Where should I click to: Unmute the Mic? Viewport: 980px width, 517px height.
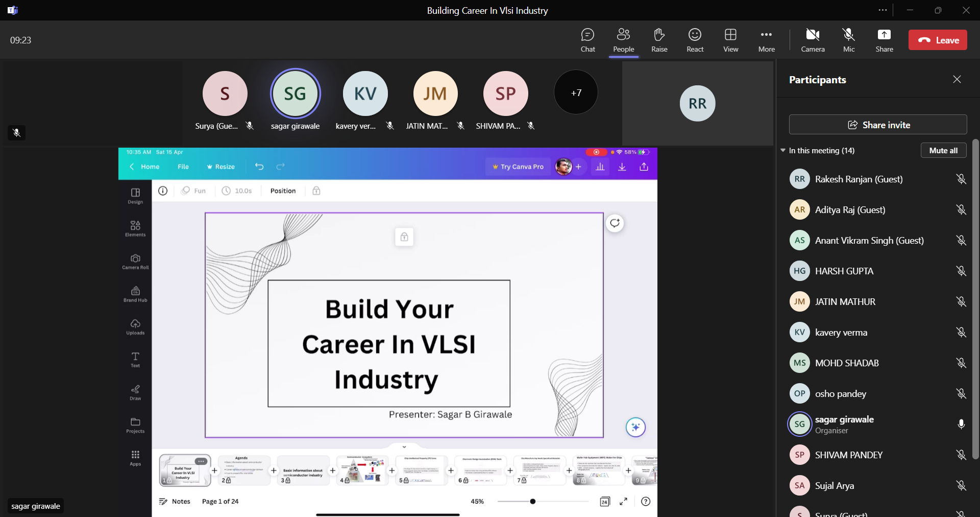click(x=848, y=40)
